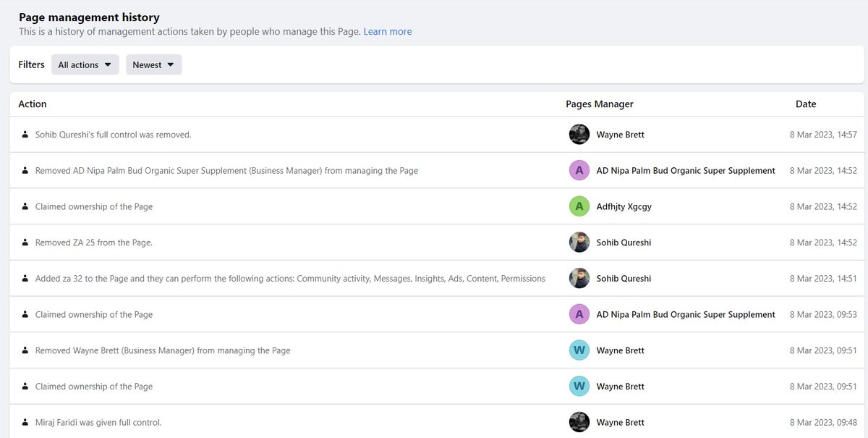The image size is (868, 438).
Task: Click Sohib Qureshi name in 14:52 row
Action: coord(624,243)
